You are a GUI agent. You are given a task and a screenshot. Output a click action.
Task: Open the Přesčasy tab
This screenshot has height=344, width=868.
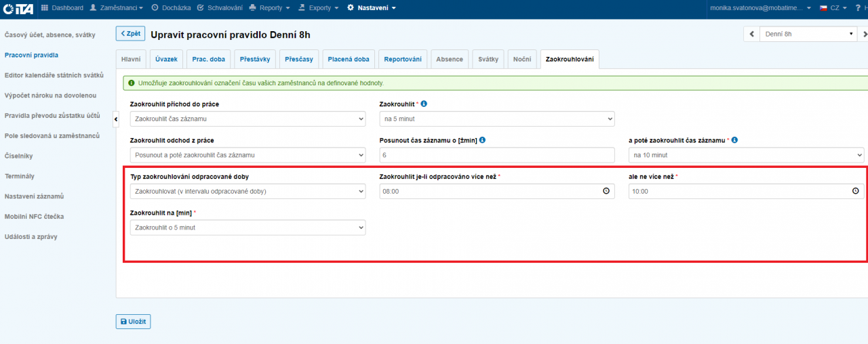[299, 60]
